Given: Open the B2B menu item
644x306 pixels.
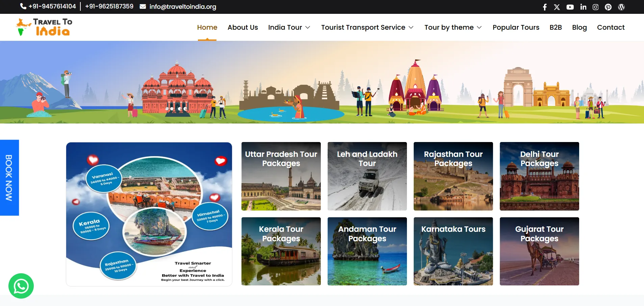Looking at the screenshot, I should click(556, 27).
